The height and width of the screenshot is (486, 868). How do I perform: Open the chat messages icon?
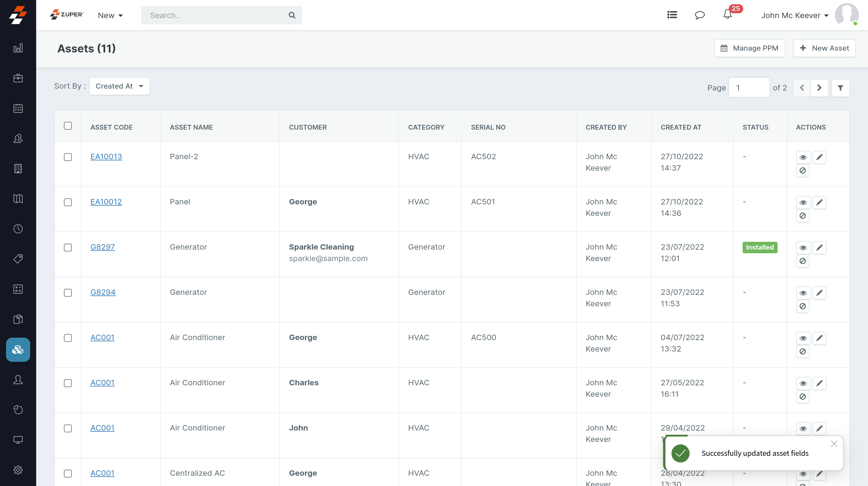pyautogui.click(x=700, y=15)
